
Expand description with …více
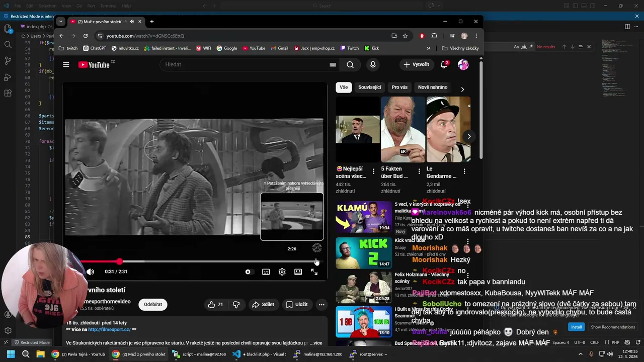(315, 343)
